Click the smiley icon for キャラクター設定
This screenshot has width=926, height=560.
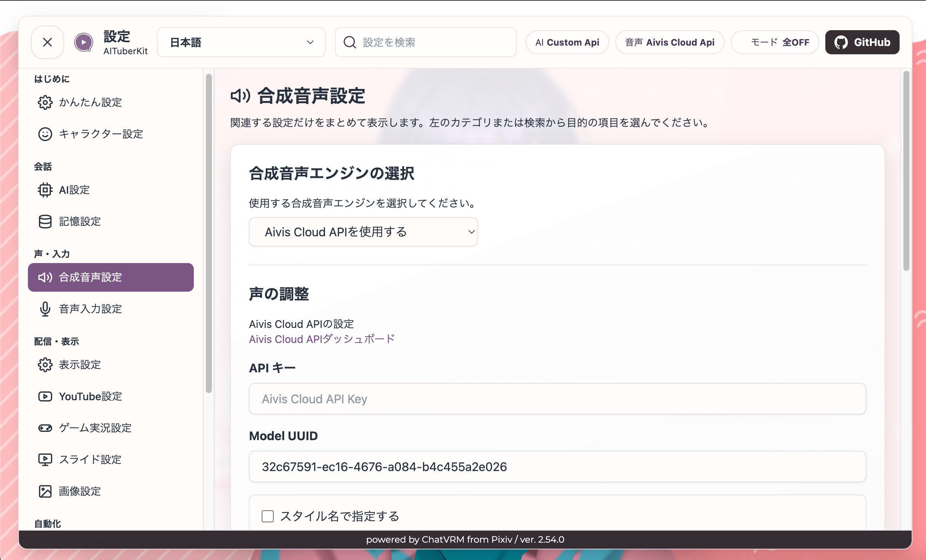(45, 134)
